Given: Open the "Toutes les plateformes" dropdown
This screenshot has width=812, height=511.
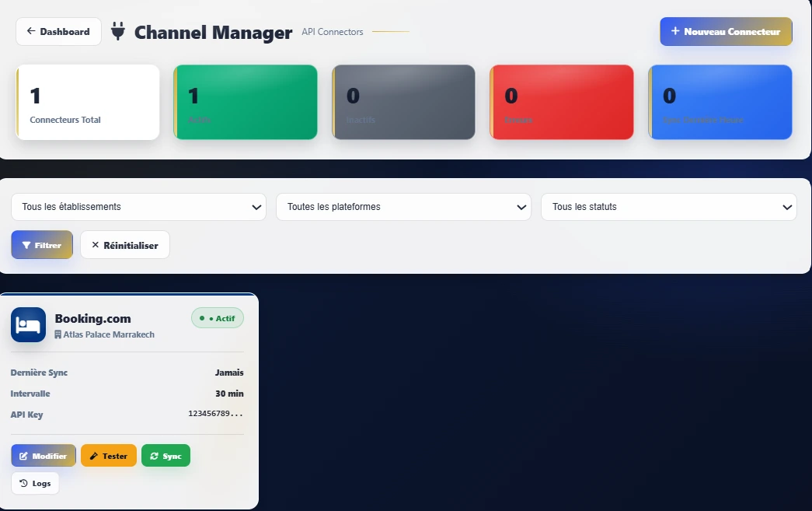Looking at the screenshot, I should tap(403, 207).
